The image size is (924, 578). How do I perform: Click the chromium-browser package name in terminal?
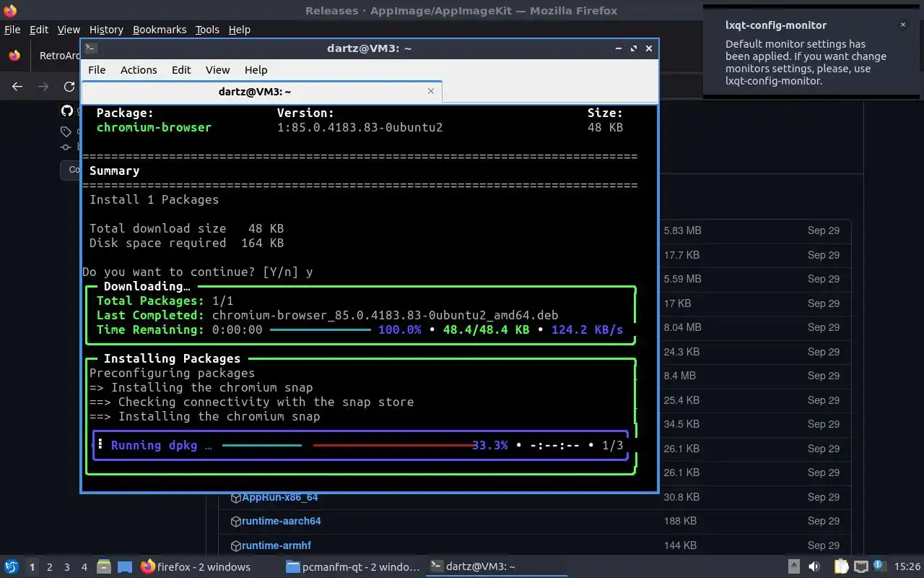click(x=154, y=127)
